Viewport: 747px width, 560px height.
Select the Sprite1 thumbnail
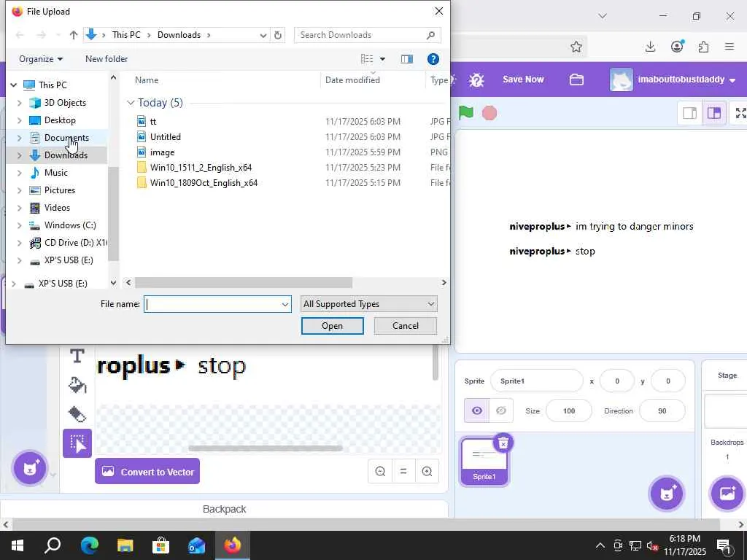click(x=484, y=462)
